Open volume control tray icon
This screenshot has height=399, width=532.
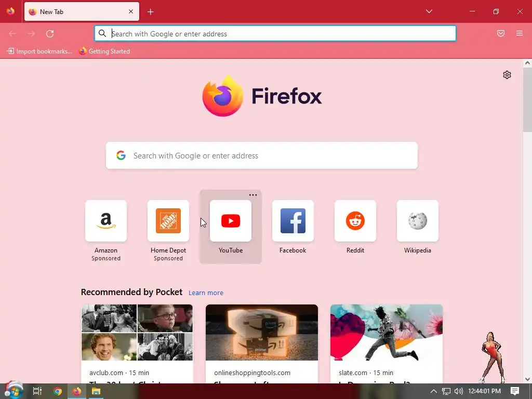click(x=458, y=391)
